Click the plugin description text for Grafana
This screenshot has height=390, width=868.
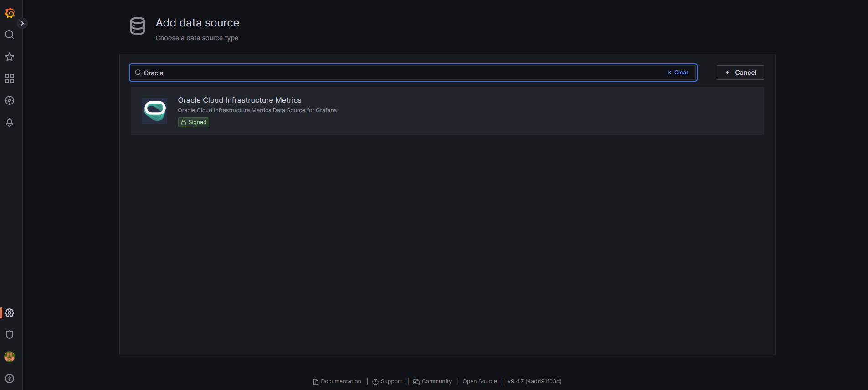point(257,110)
